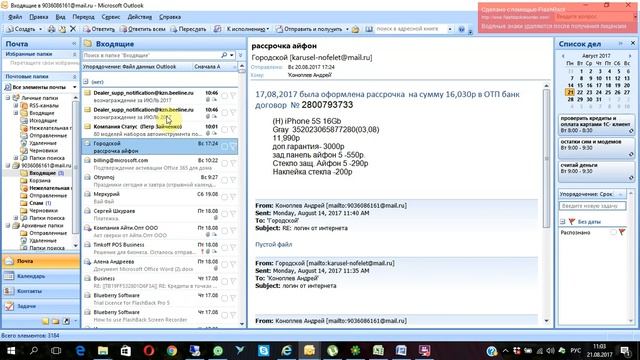Collapse the Почтовые папки section
Image resolution: width=640 pixels, height=360 pixels.
click(74, 76)
